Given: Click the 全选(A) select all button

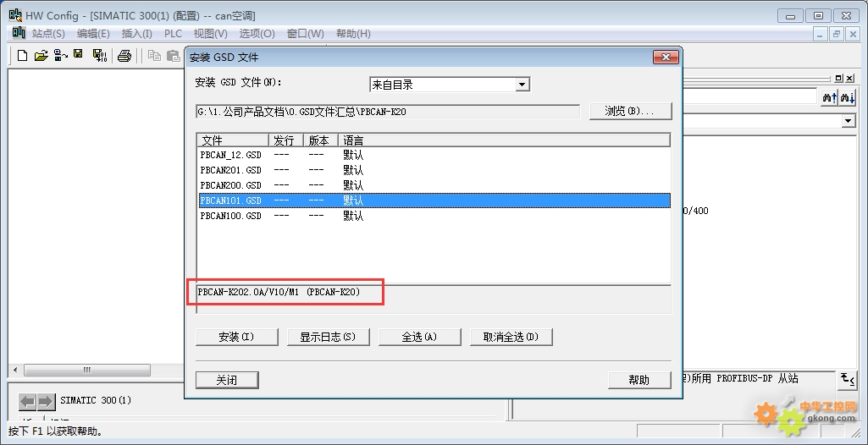Looking at the screenshot, I should pos(420,337).
